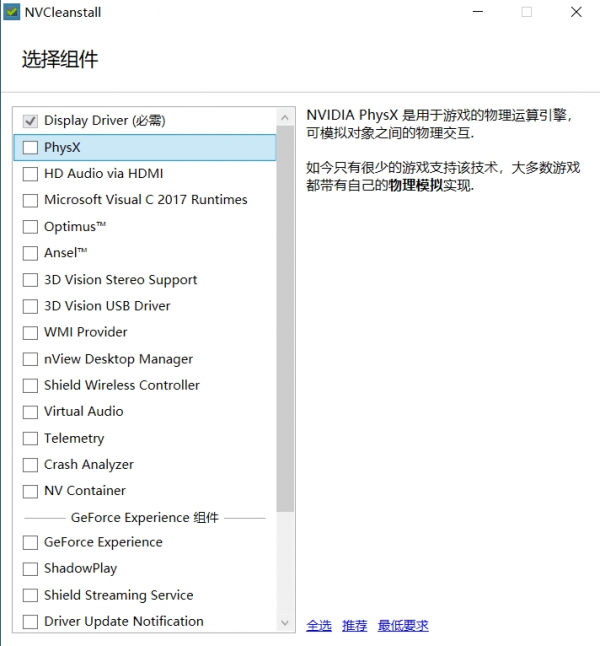
Task: Tick Shield Wireless Controller checkbox
Action: [x=30, y=385]
